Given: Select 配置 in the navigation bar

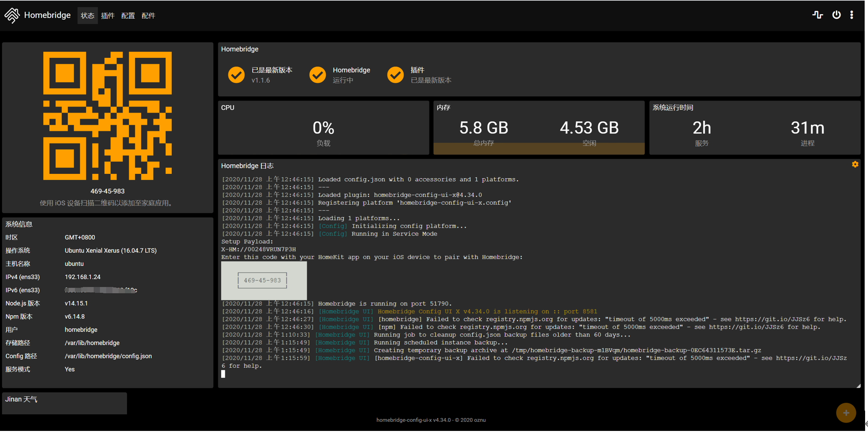Looking at the screenshot, I should click(x=128, y=15).
